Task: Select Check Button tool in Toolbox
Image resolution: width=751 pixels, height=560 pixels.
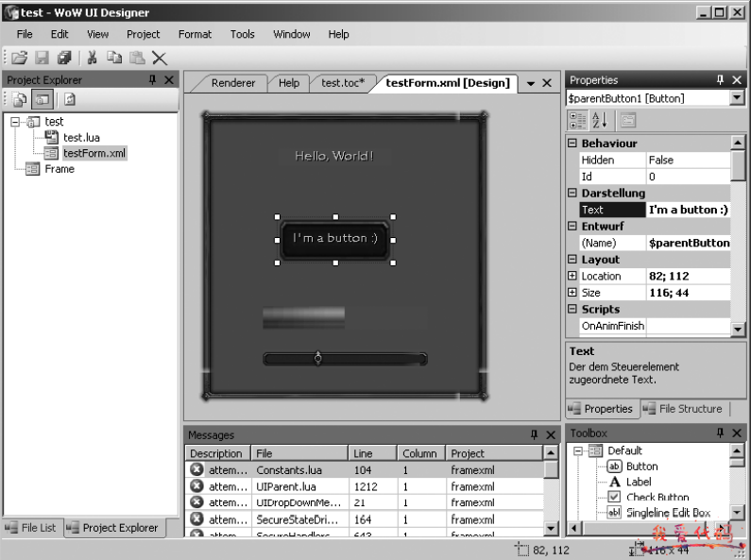Action: [649, 497]
